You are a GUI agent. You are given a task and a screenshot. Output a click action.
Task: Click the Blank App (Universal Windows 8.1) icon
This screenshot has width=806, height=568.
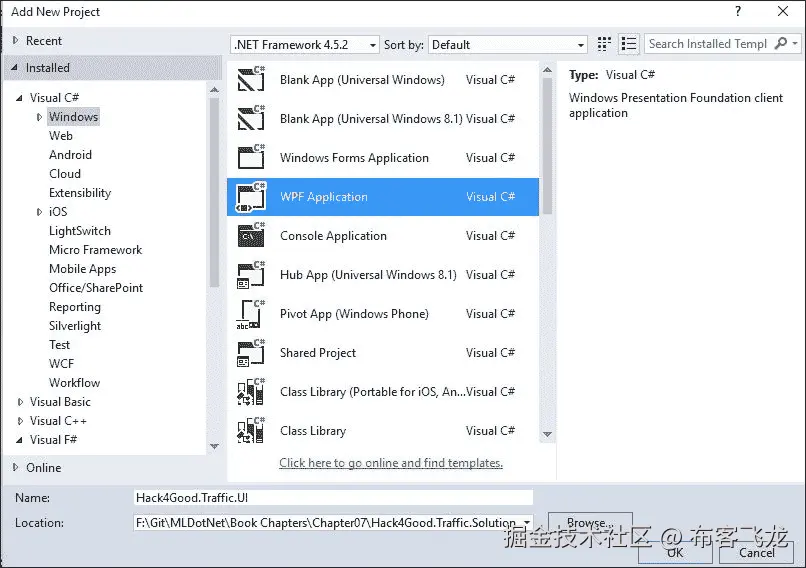point(251,118)
